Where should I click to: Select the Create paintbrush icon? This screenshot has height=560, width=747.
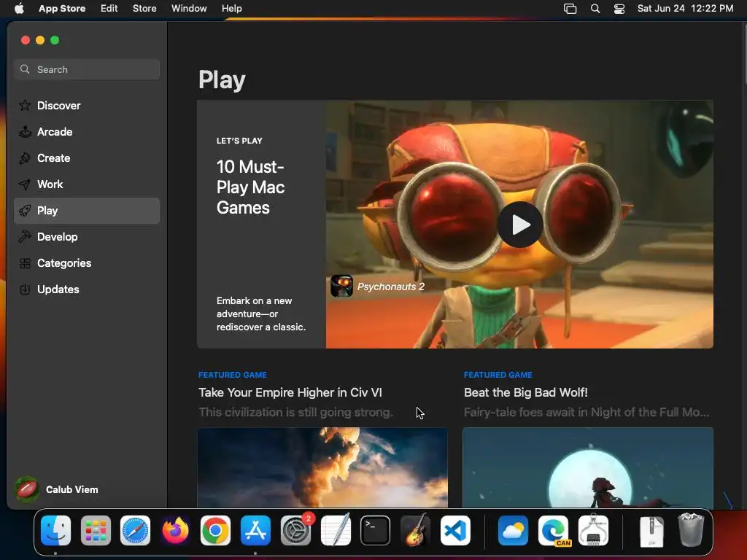[x=25, y=157]
